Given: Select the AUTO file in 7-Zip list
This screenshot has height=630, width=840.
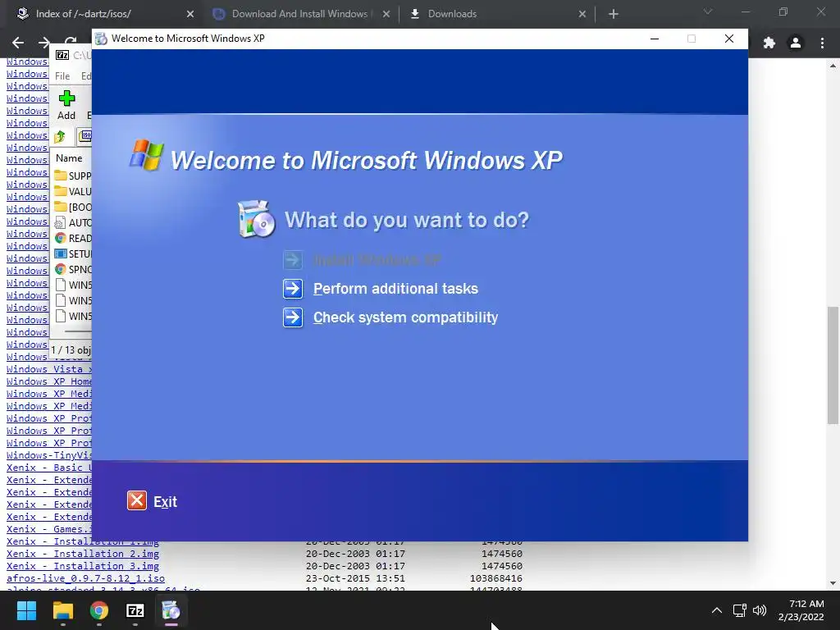Looking at the screenshot, I should (73, 222).
